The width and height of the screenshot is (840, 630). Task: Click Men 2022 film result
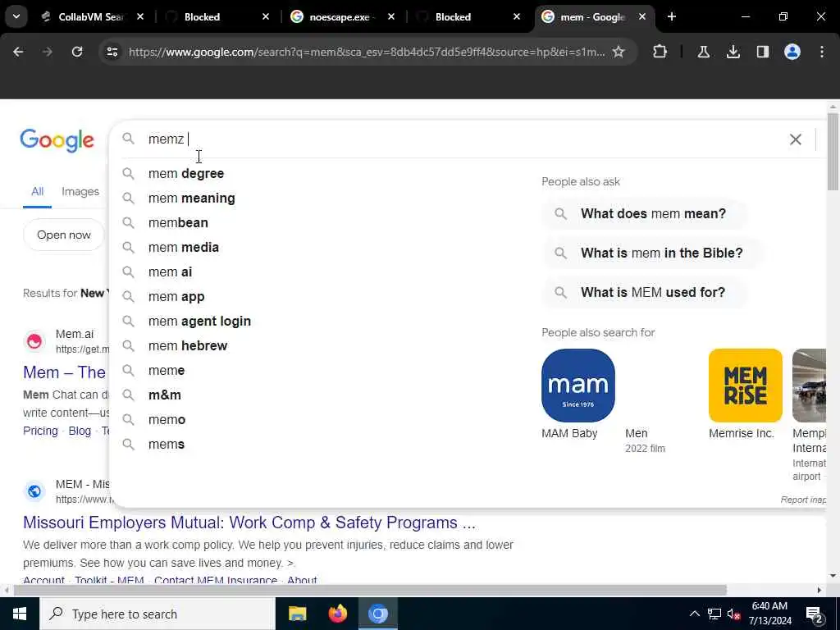pos(645,441)
